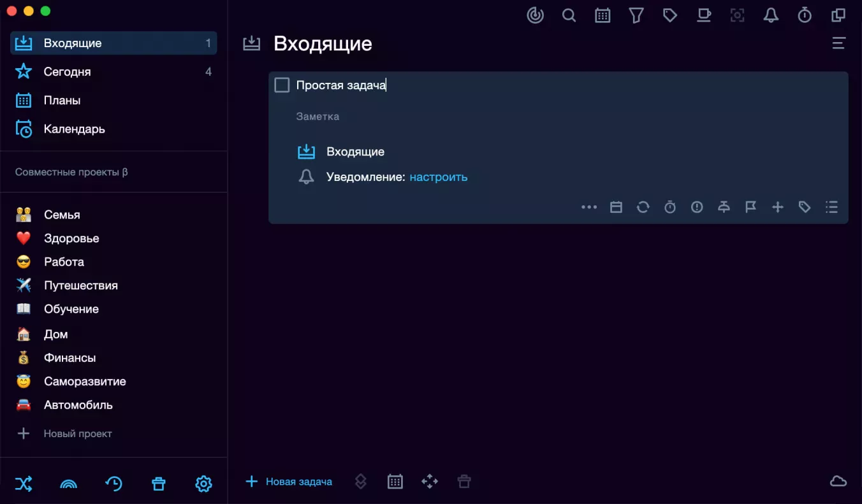The image size is (862, 504).
Task: Open history clock icon in sidebar footer
Action: [x=113, y=484]
